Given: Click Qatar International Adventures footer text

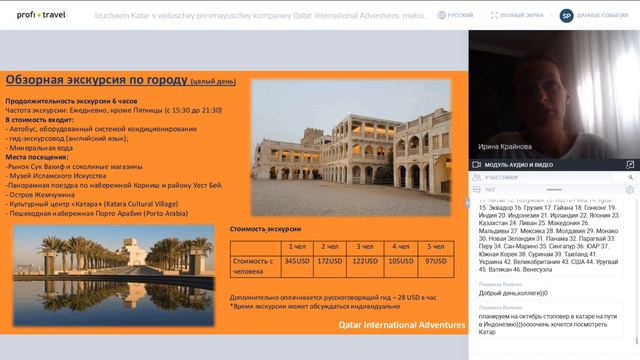Looking at the screenshot, I should click(402, 325).
